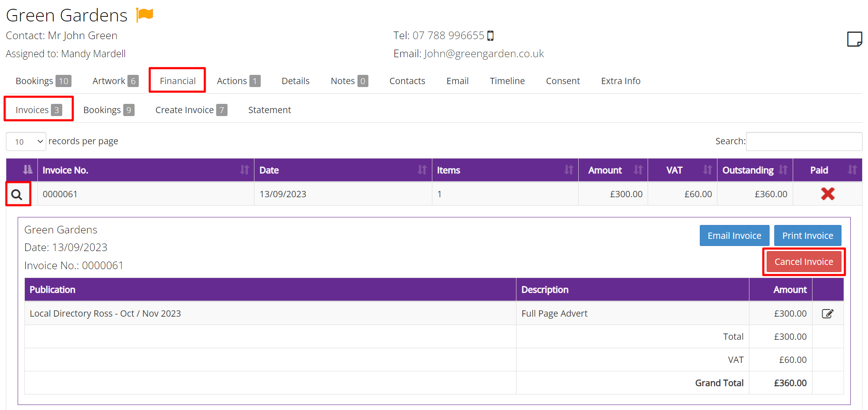Click the Full Page Advert description
868x410 pixels.
click(x=554, y=314)
